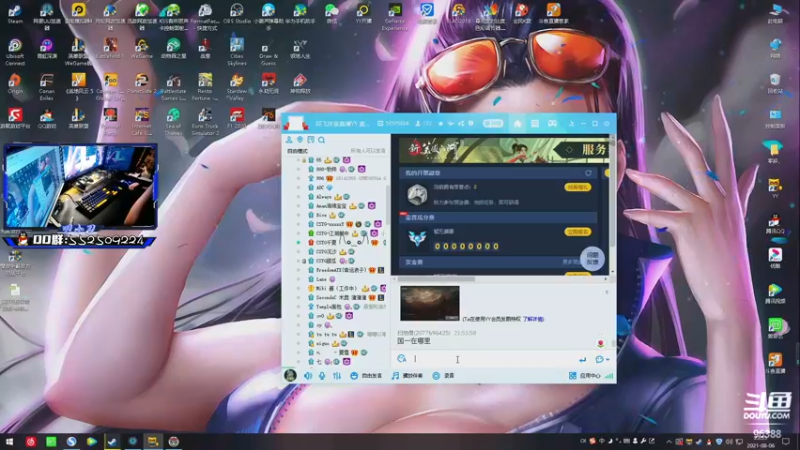Open the 应用中心 app center
Screen dimensions: 800x450
pyautogui.click(x=585, y=376)
